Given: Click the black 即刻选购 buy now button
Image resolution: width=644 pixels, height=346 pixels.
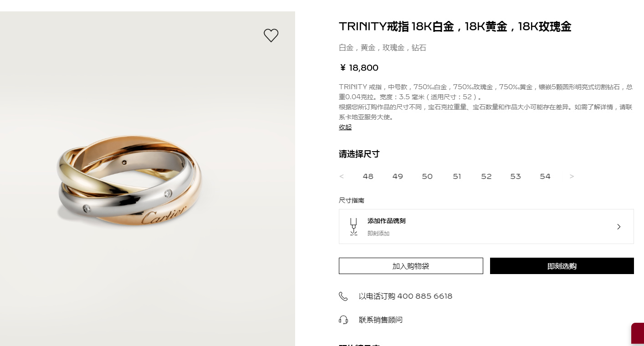Looking at the screenshot, I should [562, 266].
